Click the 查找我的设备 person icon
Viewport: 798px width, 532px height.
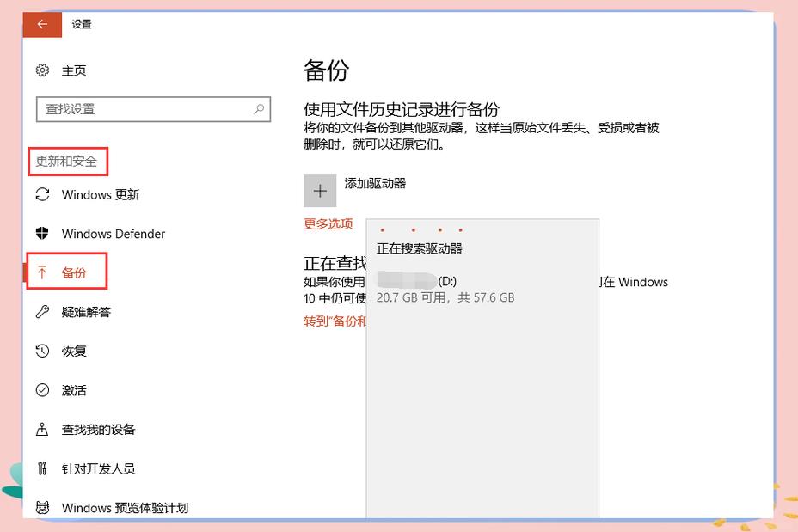tap(42, 429)
